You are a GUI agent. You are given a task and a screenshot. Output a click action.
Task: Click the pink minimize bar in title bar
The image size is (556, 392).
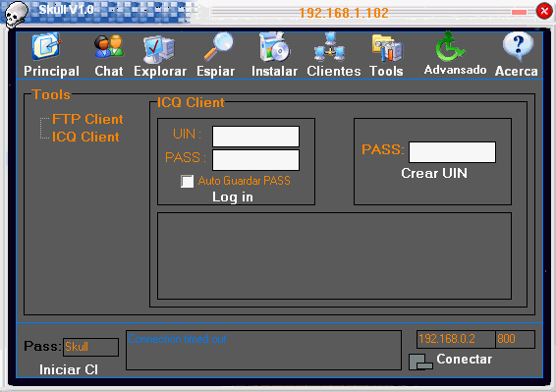519,13
